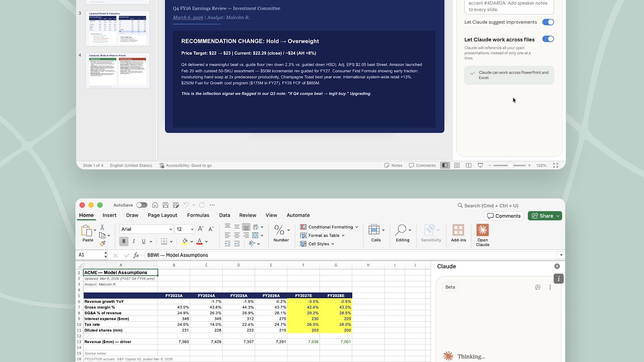Toggle Bold formatting in Excel
Screen dimensions: 644x362
click(124, 241)
